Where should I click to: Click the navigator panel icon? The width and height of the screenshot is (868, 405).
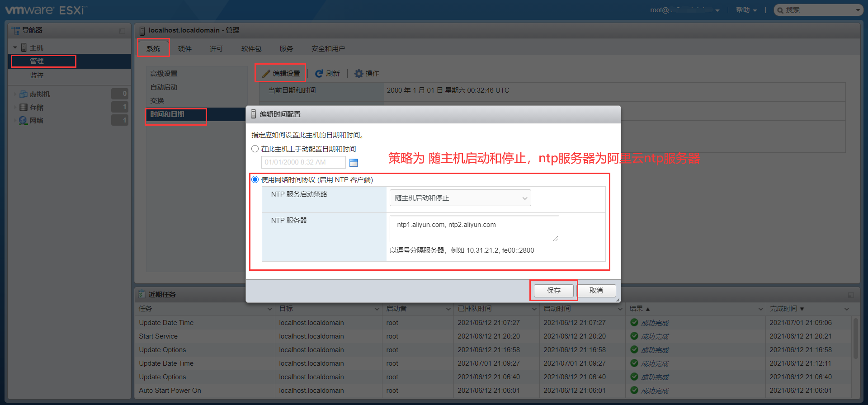(15, 30)
